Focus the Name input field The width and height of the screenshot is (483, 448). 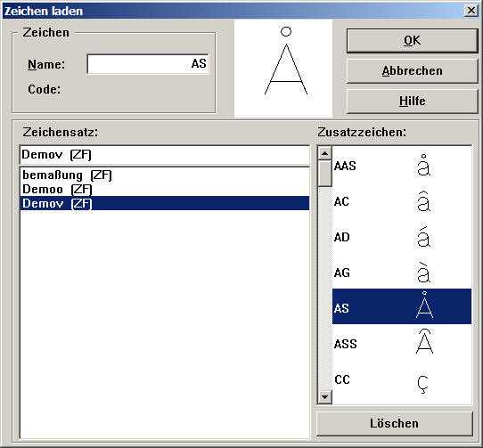coord(148,64)
